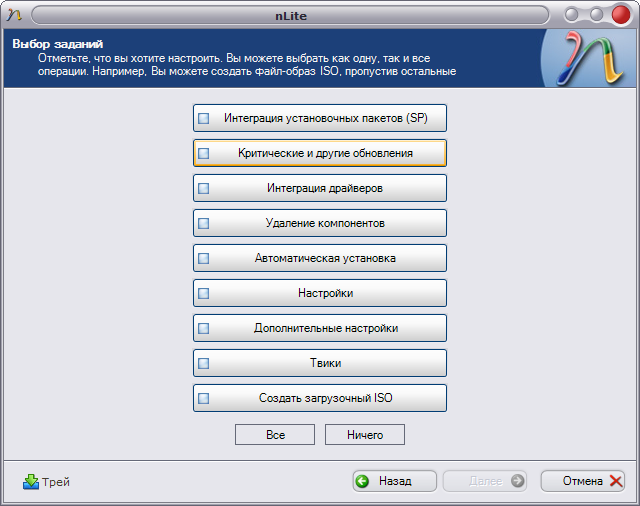This screenshot has height=506, width=640.
Task: Enable the Дополнительные настройки task
Action: tap(204, 328)
